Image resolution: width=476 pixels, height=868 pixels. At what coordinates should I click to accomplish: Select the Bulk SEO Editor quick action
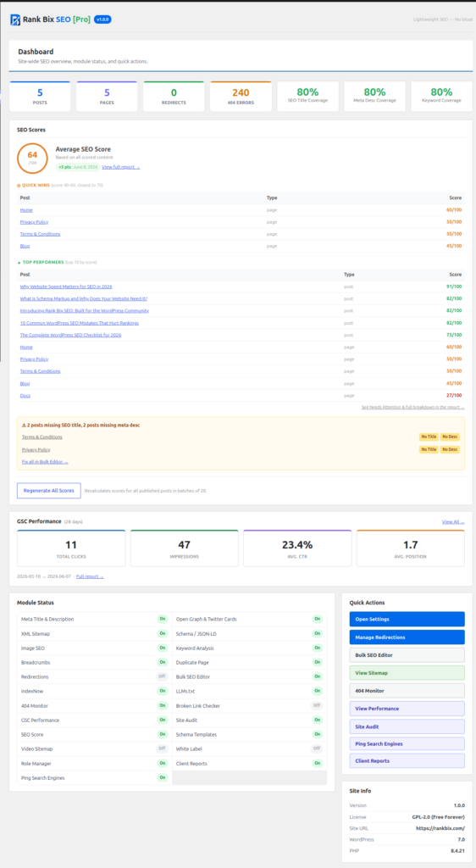click(x=407, y=655)
